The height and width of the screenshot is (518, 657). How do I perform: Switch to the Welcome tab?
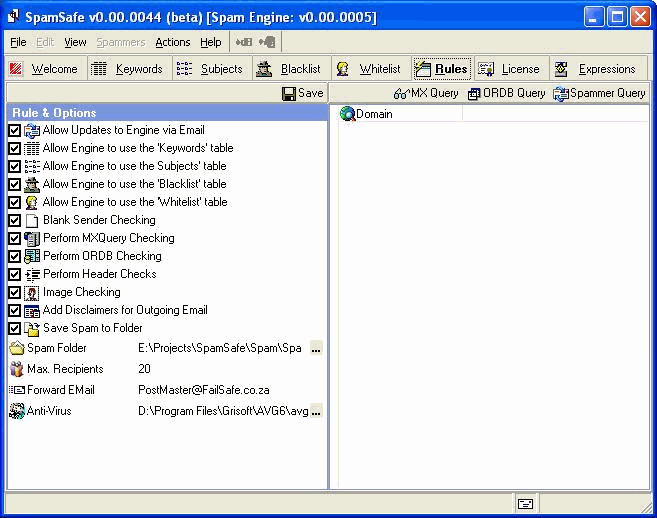44,68
